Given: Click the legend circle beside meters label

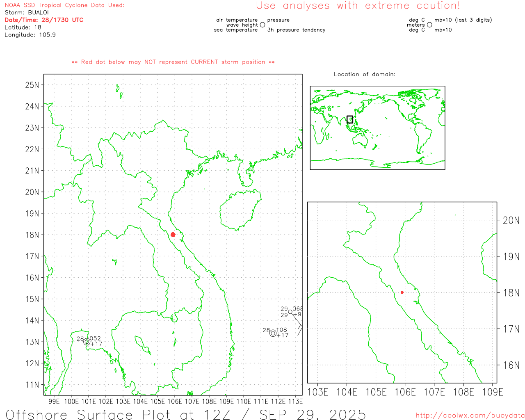Looking at the screenshot, I should [429, 25].
